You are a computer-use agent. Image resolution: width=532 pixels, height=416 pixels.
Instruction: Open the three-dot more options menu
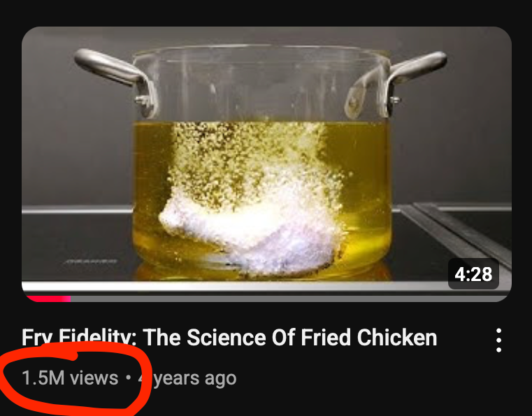pos(498,340)
